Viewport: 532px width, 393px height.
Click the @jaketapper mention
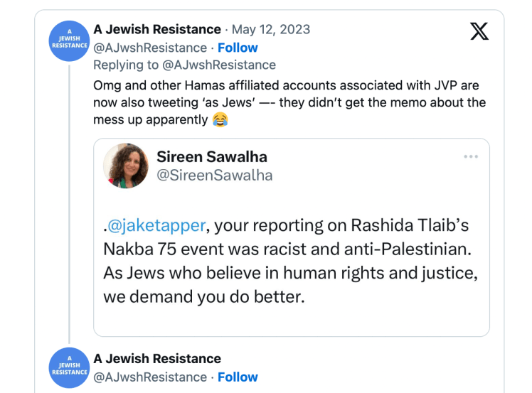click(x=157, y=225)
